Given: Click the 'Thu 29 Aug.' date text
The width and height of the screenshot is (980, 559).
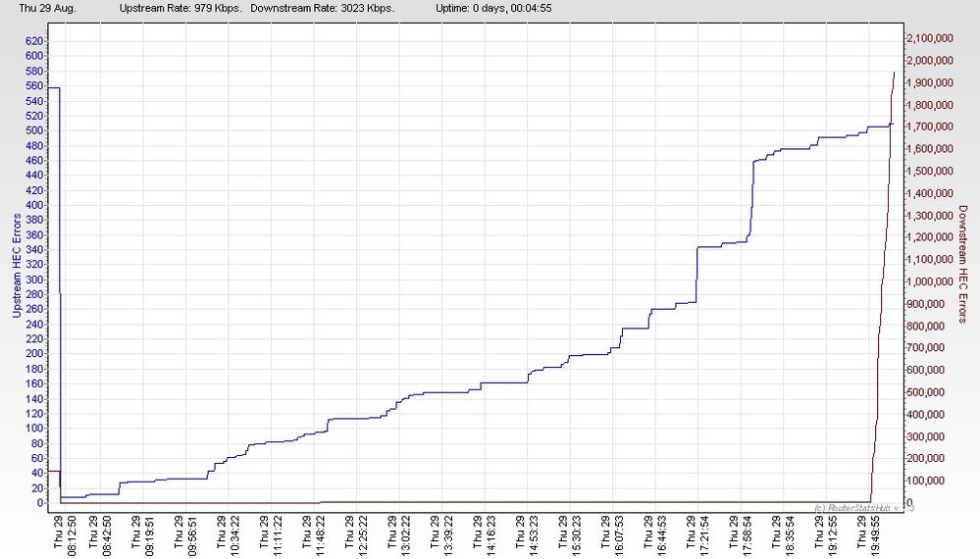Looking at the screenshot, I should (47, 9).
